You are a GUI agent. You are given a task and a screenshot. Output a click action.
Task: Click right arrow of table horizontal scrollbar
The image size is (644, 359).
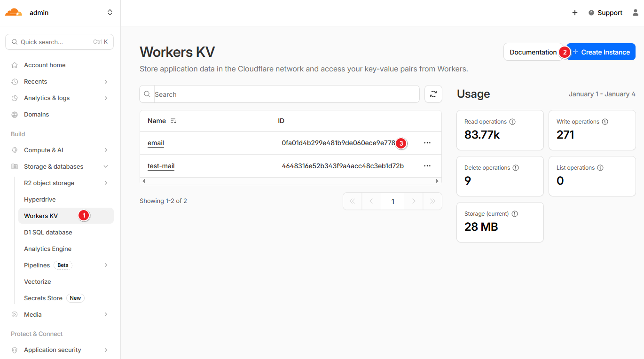pos(437,181)
